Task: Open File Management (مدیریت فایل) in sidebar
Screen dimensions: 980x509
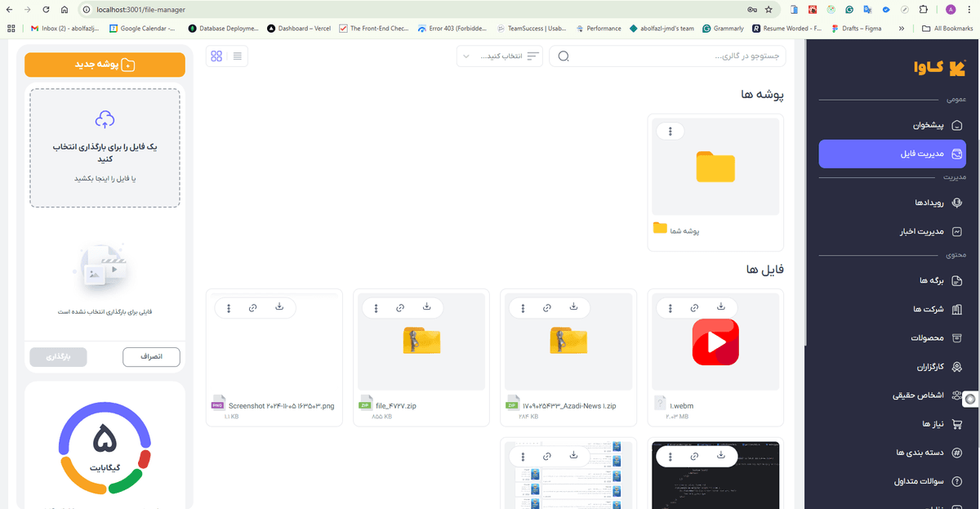Action: (893, 154)
